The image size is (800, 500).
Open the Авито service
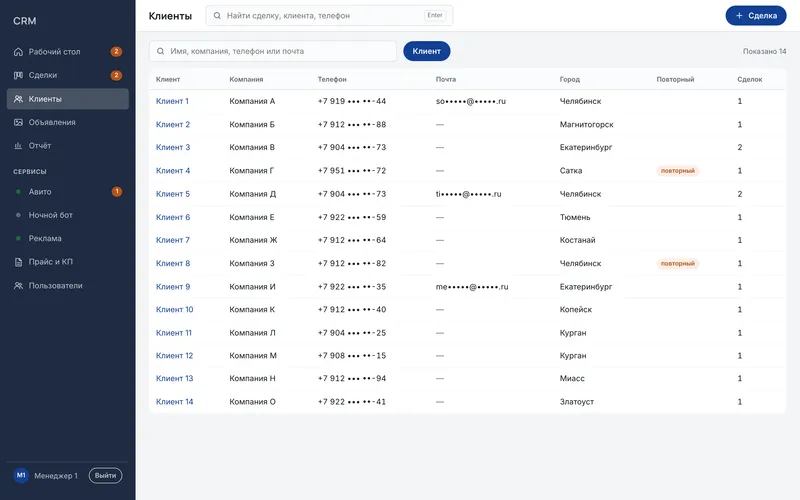pyautogui.click(x=67, y=192)
